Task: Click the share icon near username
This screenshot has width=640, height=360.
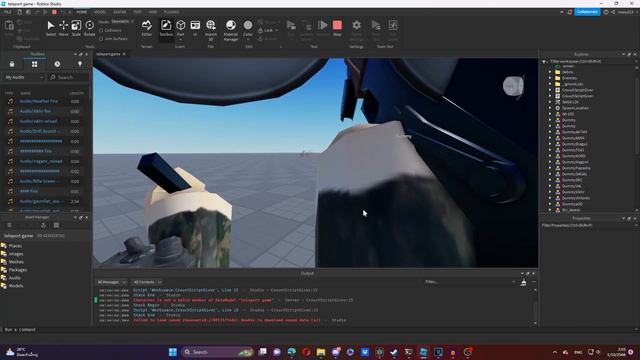Action: [x=613, y=12]
